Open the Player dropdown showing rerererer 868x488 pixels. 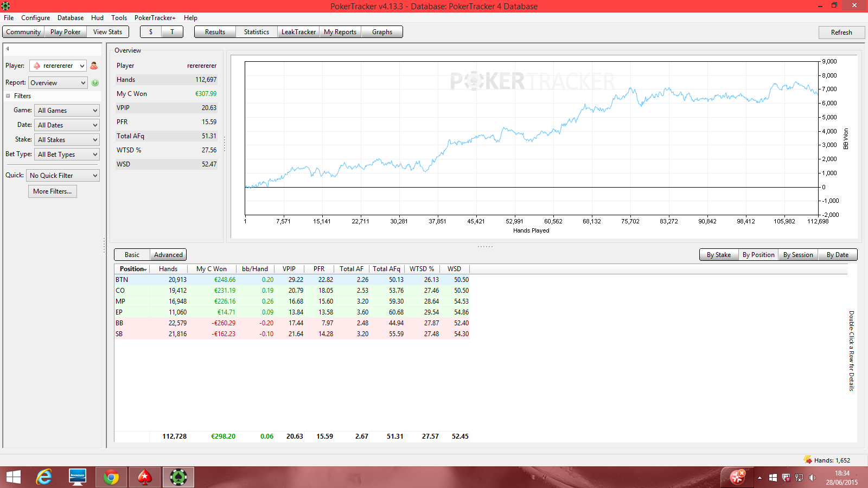tap(58, 66)
